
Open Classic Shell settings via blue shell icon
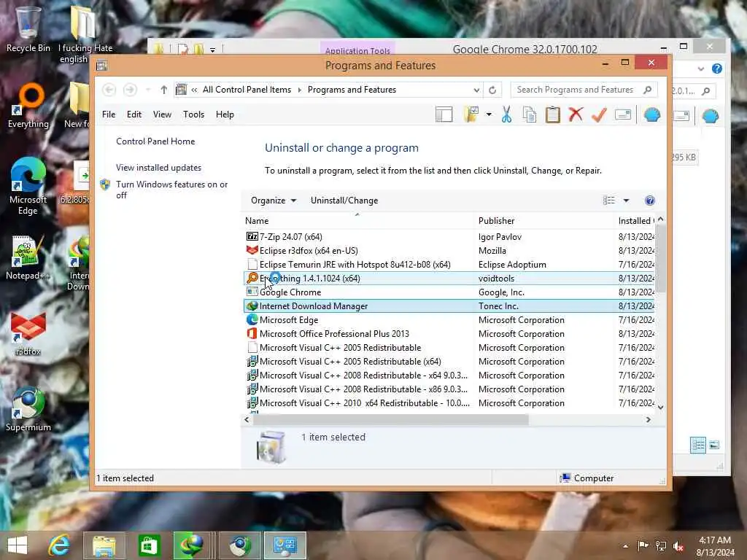(652, 114)
